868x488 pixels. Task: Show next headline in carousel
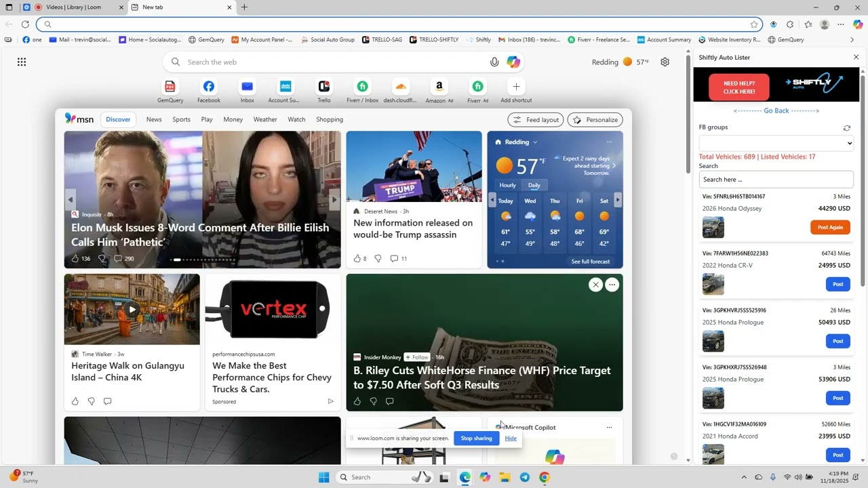334,200
